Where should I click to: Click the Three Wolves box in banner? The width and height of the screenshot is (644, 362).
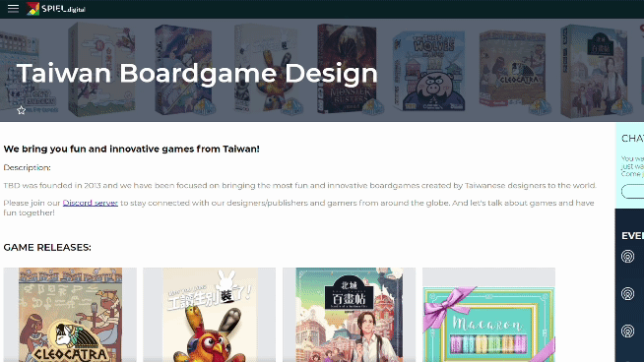click(x=429, y=71)
